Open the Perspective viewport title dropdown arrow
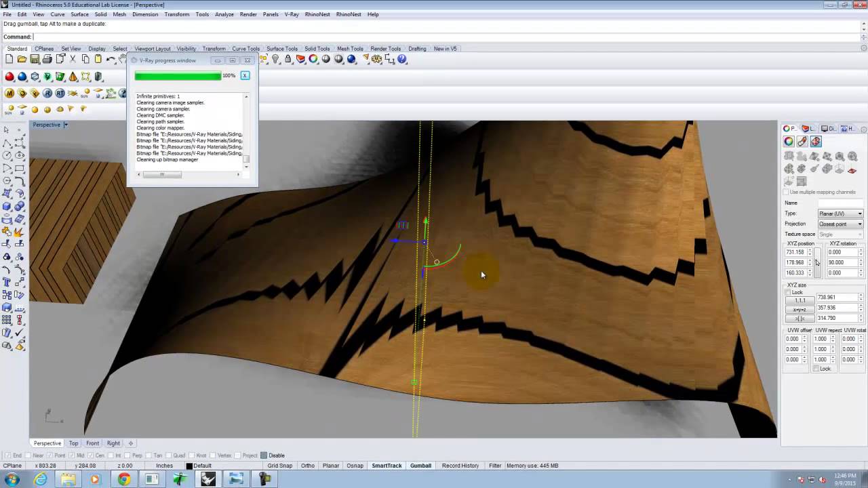This screenshot has height=488, width=868. (66, 125)
